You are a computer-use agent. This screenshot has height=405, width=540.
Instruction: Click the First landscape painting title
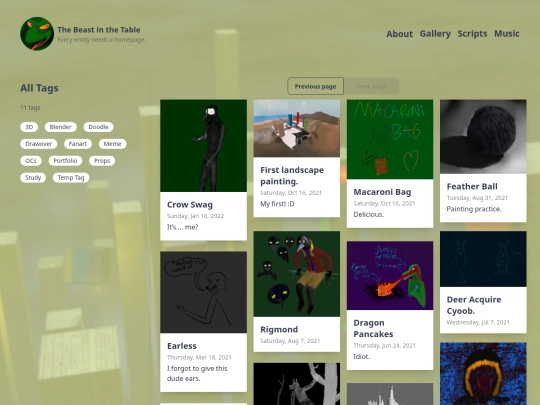(x=292, y=176)
